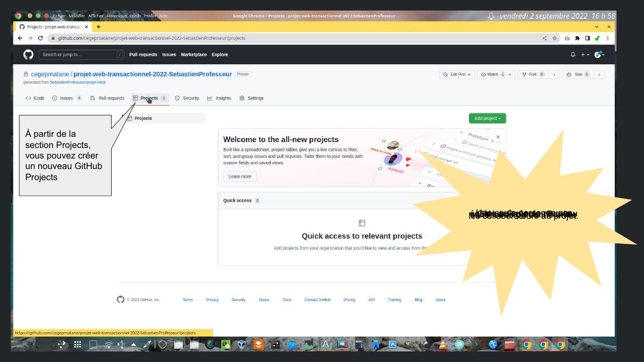Open the cegepmatane organization link
The width and height of the screenshot is (644, 362).
tap(50, 74)
